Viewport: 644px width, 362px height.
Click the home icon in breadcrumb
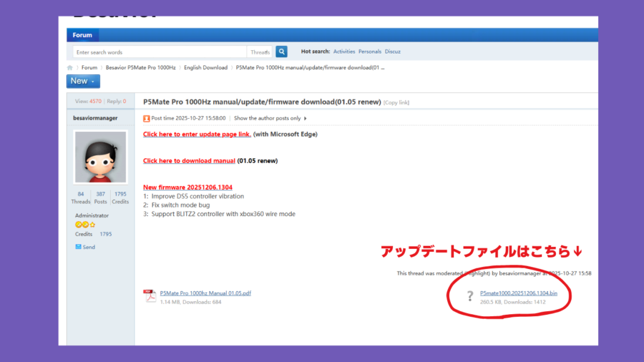pyautogui.click(x=70, y=68)
